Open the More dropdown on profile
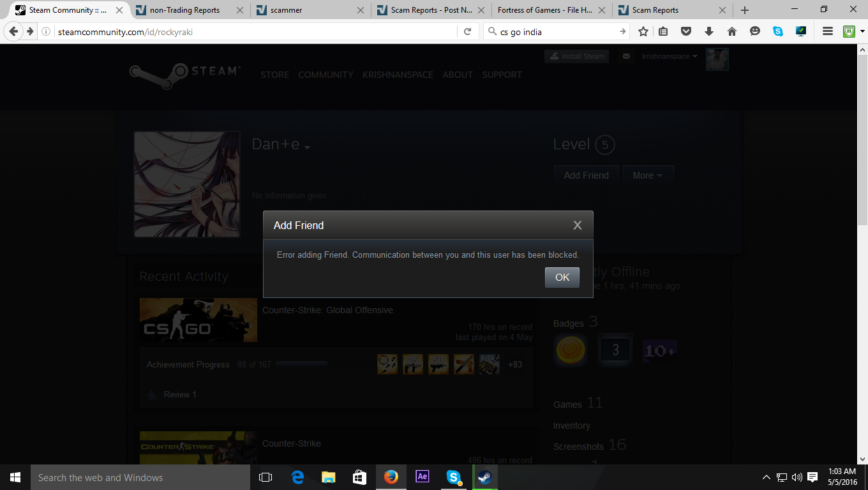Screen dimensions: 868x490 point(647,175)
